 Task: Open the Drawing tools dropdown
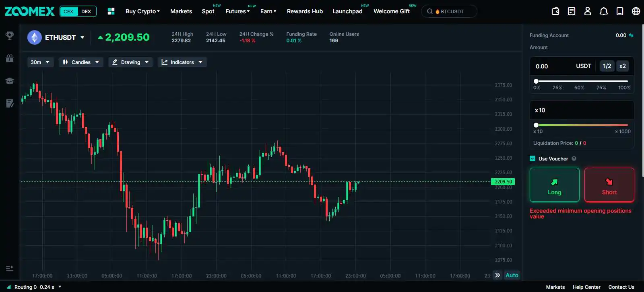tap(130, 62)
